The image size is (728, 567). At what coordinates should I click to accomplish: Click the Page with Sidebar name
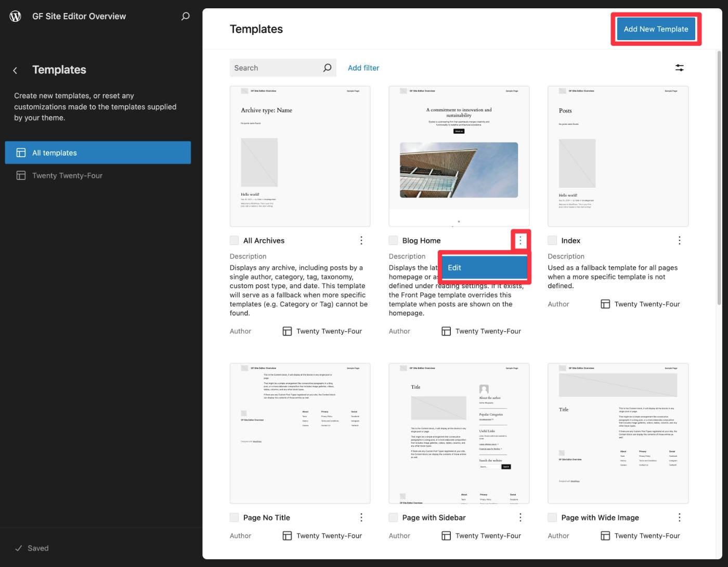click(434, 518)
